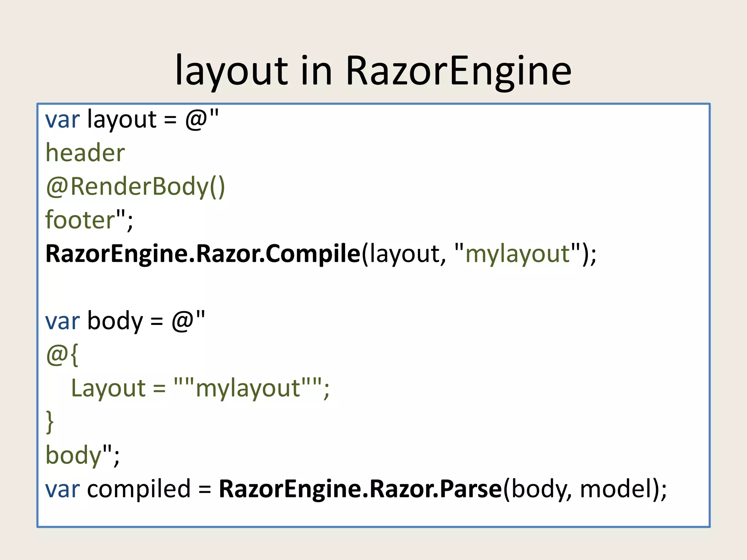Screen dimensions: 747x560
Task: Click the closing brace '}' line
Action: [50, 422]
